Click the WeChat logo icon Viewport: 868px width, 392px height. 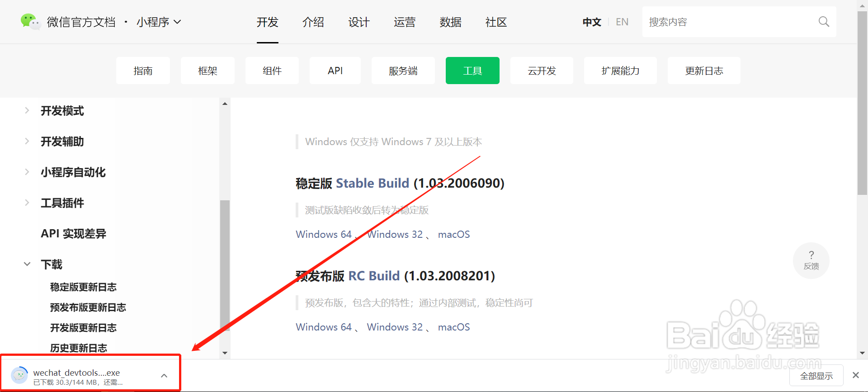(x=30, y=21)
